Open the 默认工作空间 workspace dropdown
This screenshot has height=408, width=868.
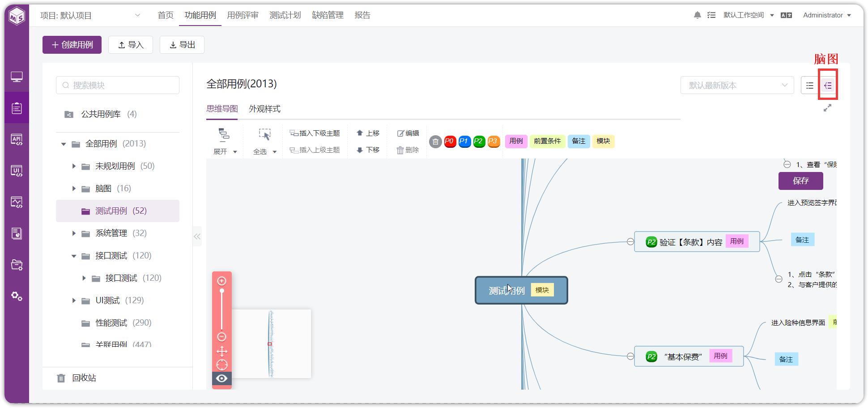pos(749,15)
